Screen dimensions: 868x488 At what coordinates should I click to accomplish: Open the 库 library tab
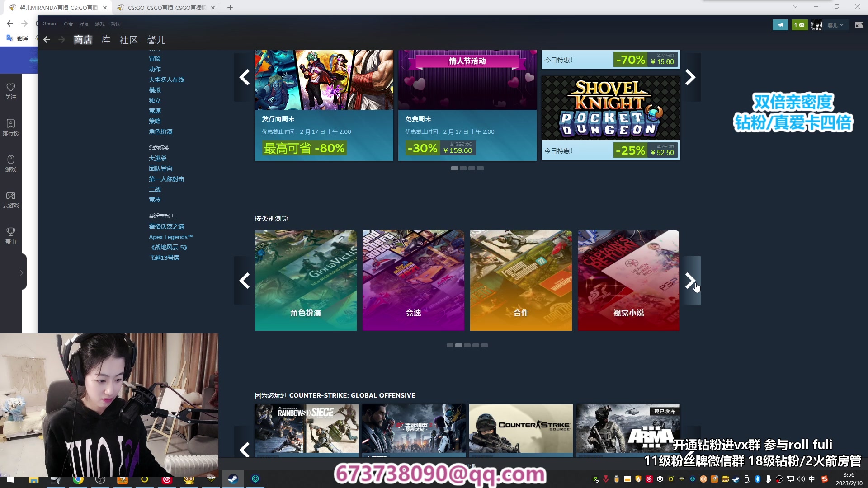pos(106,39)
